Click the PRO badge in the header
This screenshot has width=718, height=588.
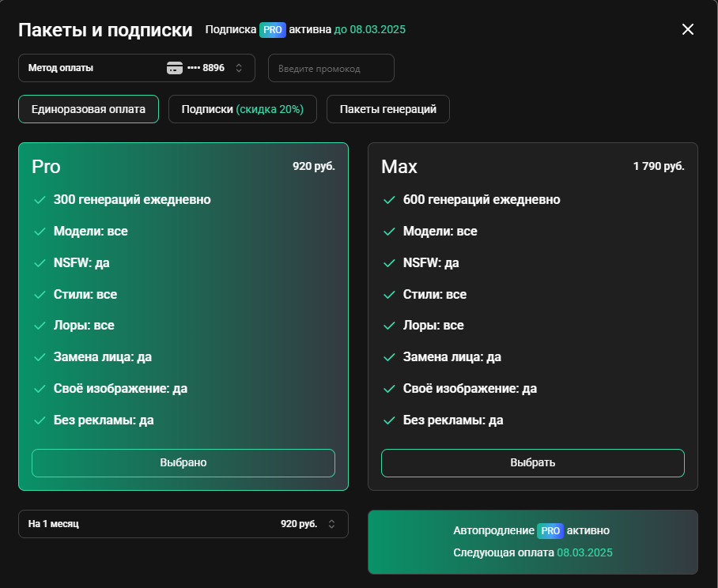pos(273,30)
